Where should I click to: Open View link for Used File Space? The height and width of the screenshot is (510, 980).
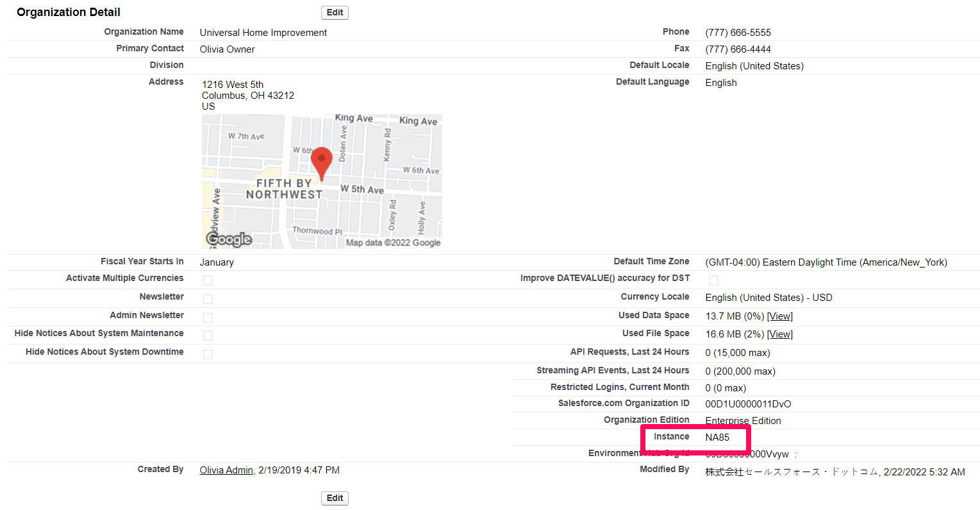pos(780,334)
